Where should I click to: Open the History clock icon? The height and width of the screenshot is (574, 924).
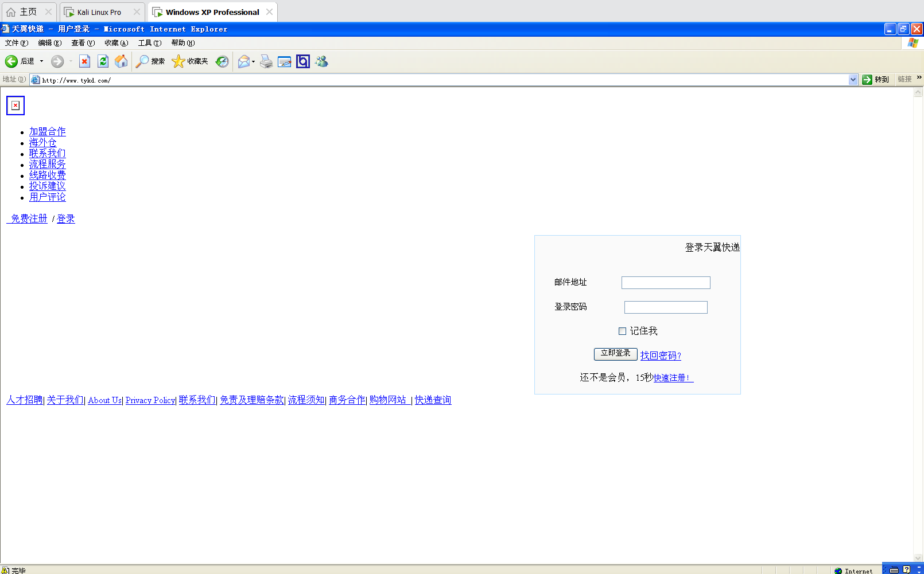point(222,61)
